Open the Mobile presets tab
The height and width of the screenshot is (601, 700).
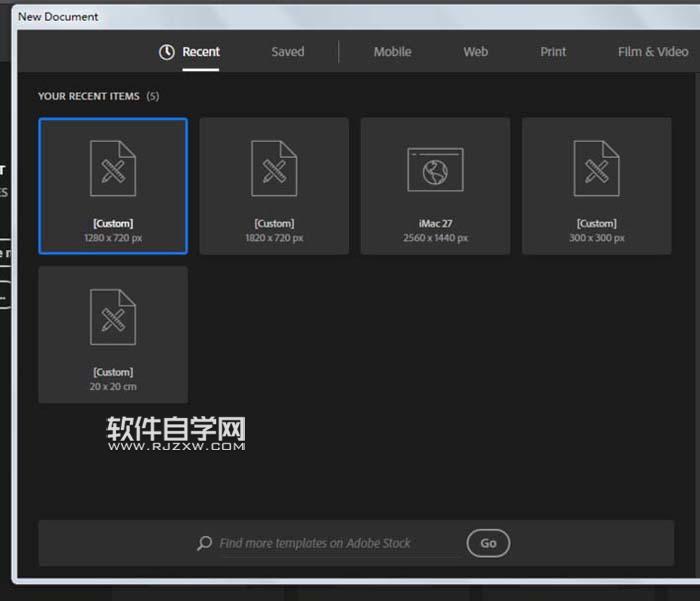[x=392, y=52]
